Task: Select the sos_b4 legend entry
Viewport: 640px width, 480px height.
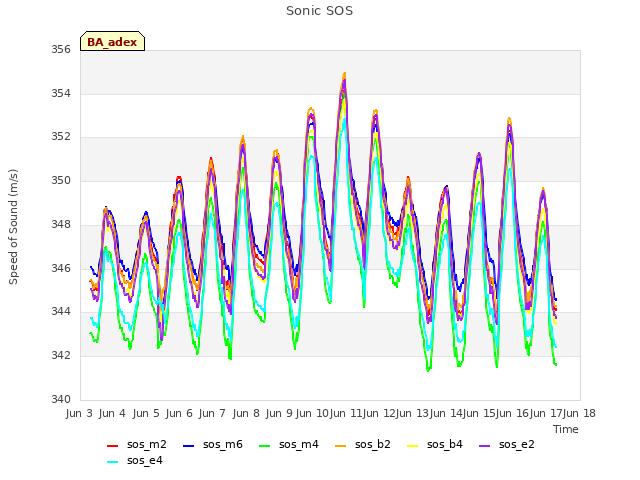Action: [x=435, y=444]
